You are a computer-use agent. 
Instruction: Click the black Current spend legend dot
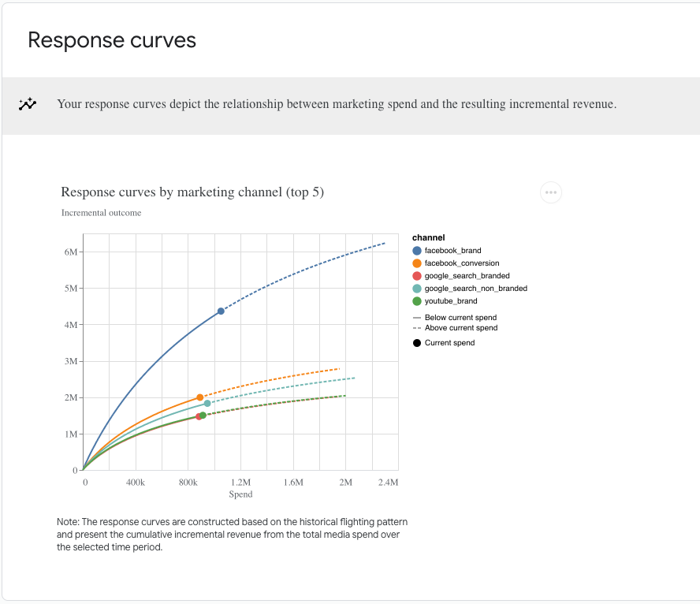(417, 343)
